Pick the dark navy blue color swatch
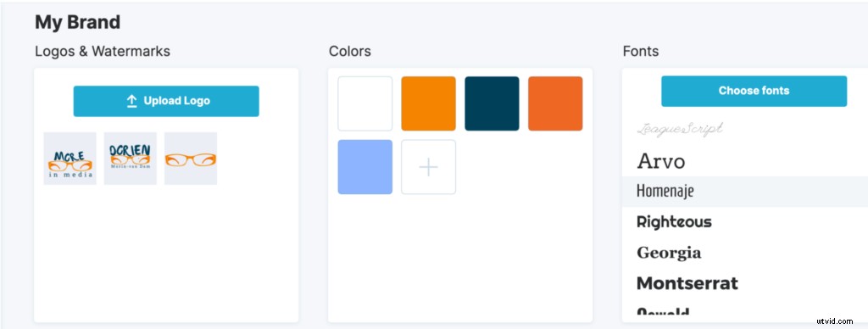868x329 pixels. coord(492,103)
